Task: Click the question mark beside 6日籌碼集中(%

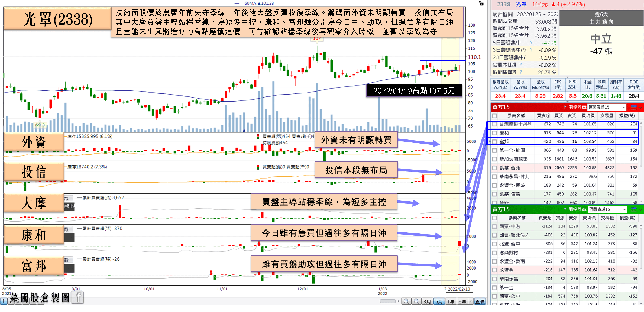Action: tap(531, 50)
